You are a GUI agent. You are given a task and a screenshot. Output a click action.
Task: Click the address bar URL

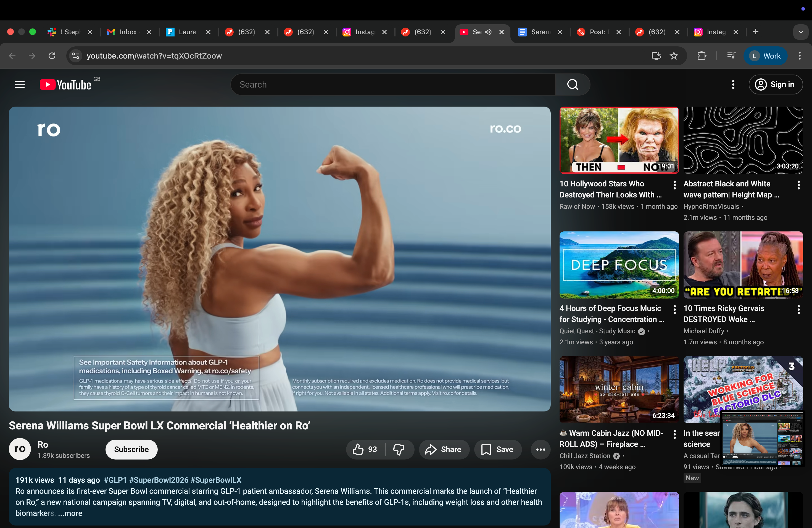coord(154,56)
